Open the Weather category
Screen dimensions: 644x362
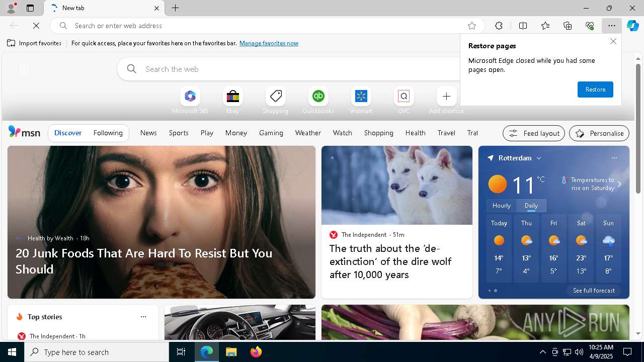308,133
